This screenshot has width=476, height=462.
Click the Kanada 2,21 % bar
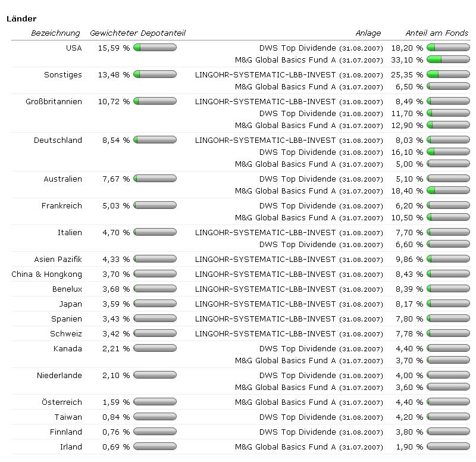(155, 348)
